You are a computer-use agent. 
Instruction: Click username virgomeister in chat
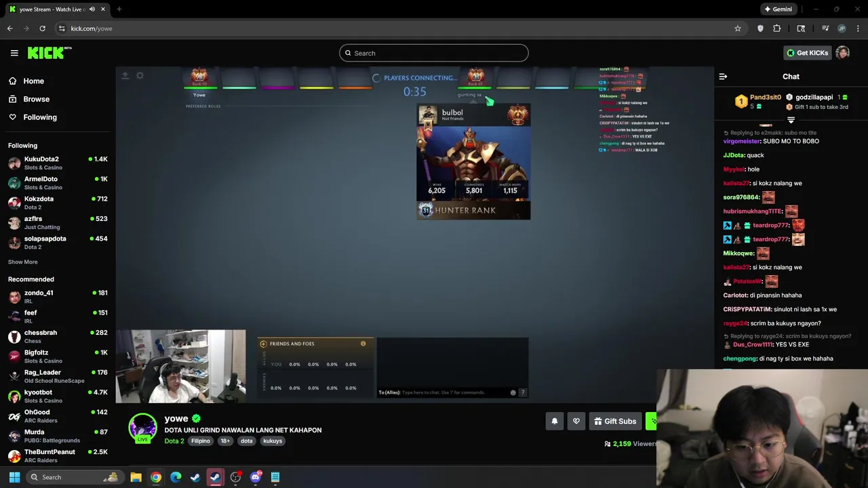(742, 141)
